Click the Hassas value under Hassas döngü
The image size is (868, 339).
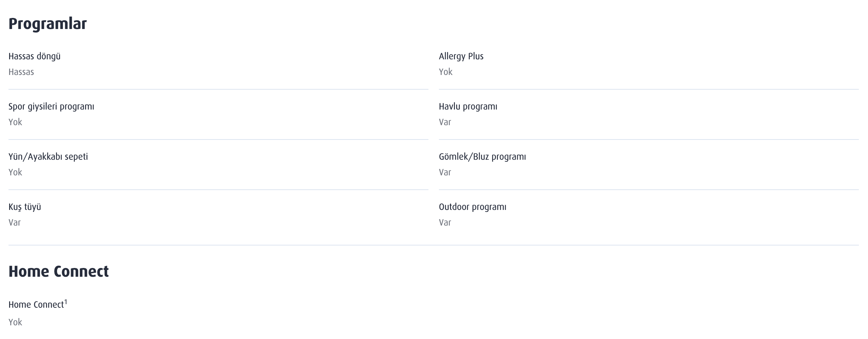21,72
